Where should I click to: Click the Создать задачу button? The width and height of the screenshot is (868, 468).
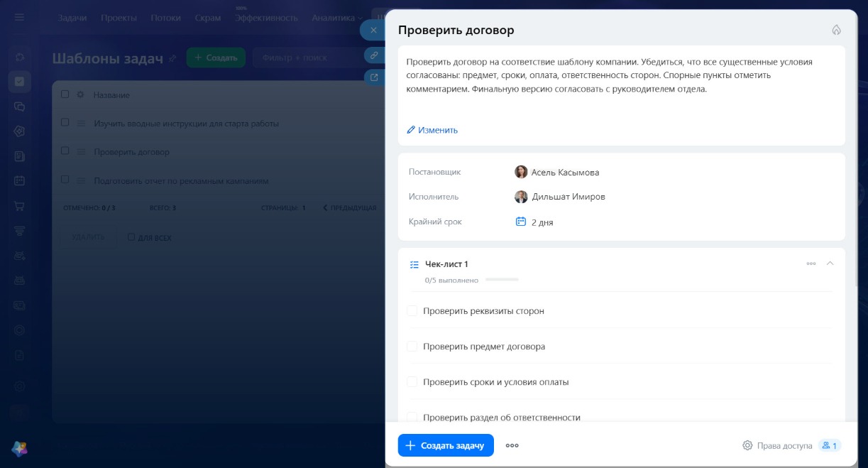[446, 445]
